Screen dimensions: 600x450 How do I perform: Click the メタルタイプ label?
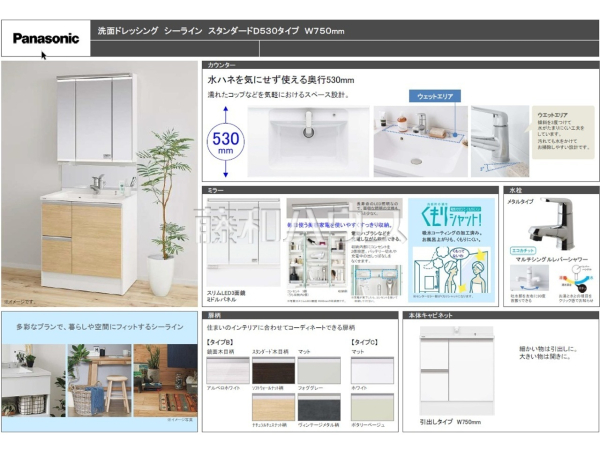pyautogui.click(x=520, y=201)
